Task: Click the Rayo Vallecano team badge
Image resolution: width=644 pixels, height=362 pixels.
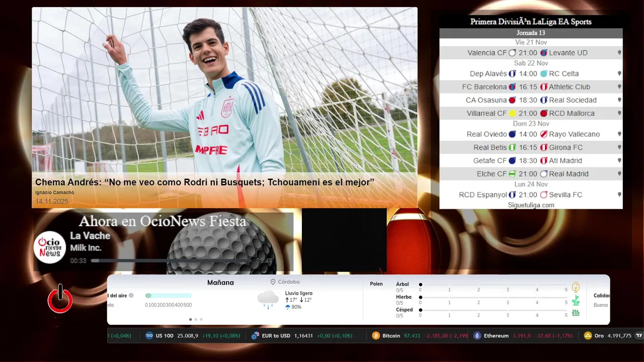Action: pos(543,134)
